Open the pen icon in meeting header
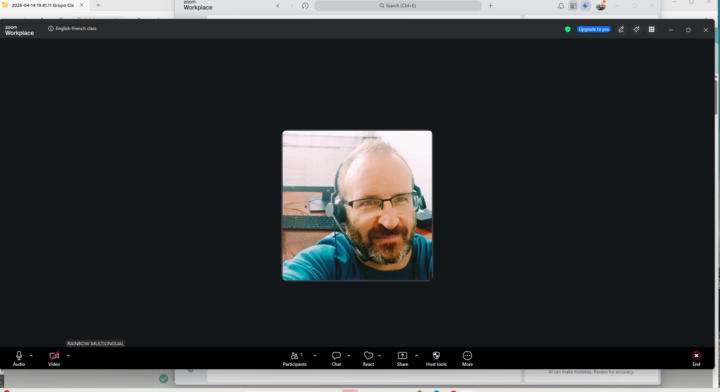720x392 pixels. (621, 29)
